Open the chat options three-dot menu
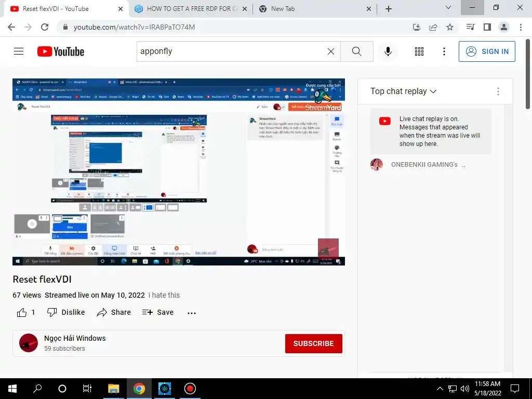The width and height of the screenshot is (532, 399). click(x=498, y=91)
